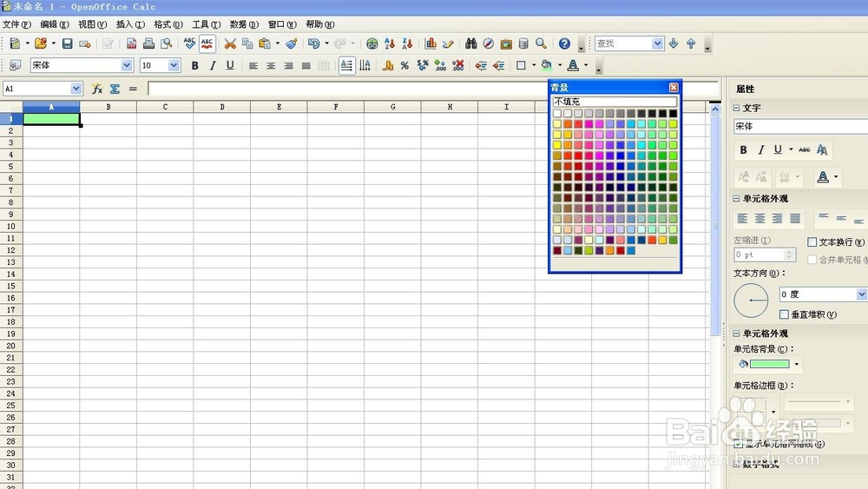
Task: Open the 文件 menu
Action: click(16, 24)
